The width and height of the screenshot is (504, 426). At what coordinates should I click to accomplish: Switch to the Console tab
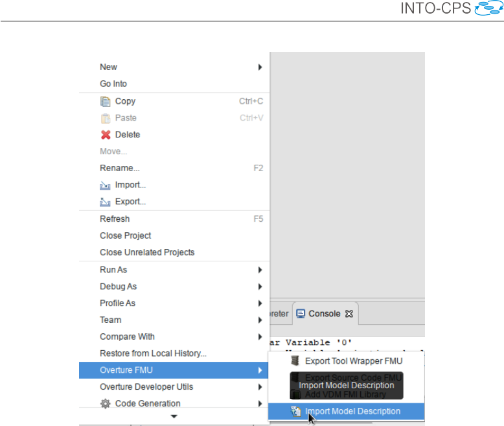click(x=325, y=314)
